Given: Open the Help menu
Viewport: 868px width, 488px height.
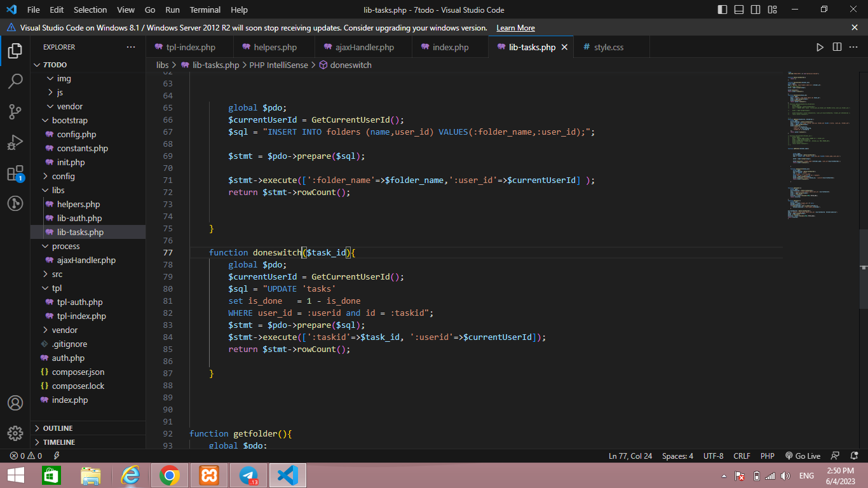Looking at the screenshot, I should (240, 10).
